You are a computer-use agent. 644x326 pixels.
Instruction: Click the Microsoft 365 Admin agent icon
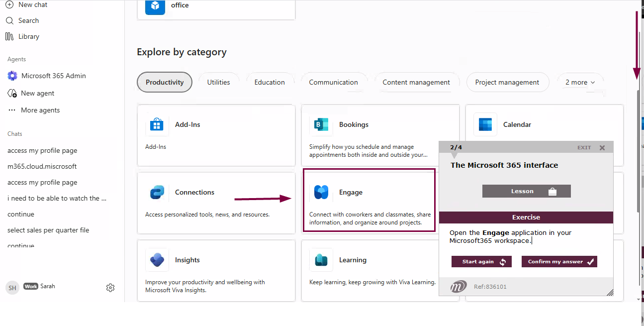(x=12, y=76)
